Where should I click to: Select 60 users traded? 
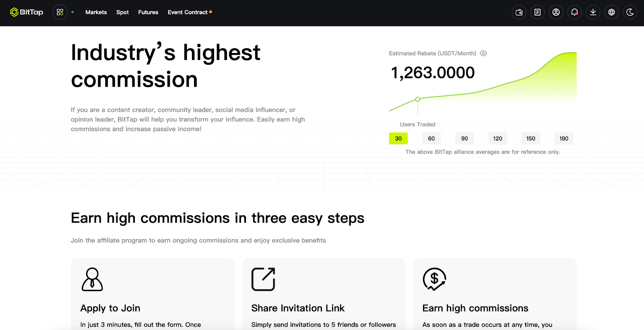[431, 138]
